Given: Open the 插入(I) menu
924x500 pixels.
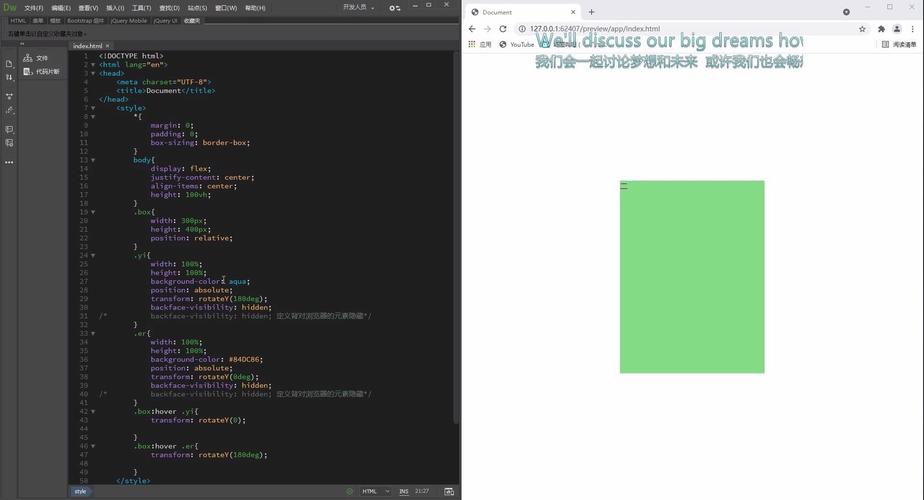Looking at the screenshot, I should point(115,7).
